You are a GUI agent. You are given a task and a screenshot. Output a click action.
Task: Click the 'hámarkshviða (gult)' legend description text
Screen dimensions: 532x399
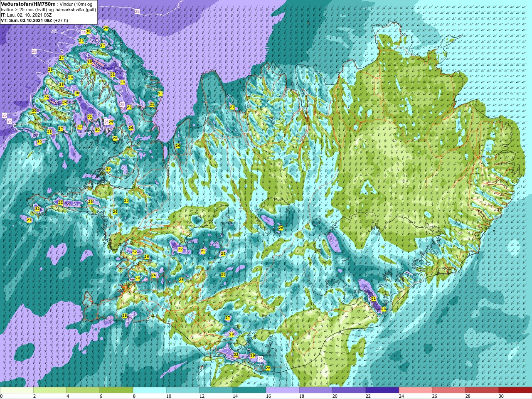75,9
